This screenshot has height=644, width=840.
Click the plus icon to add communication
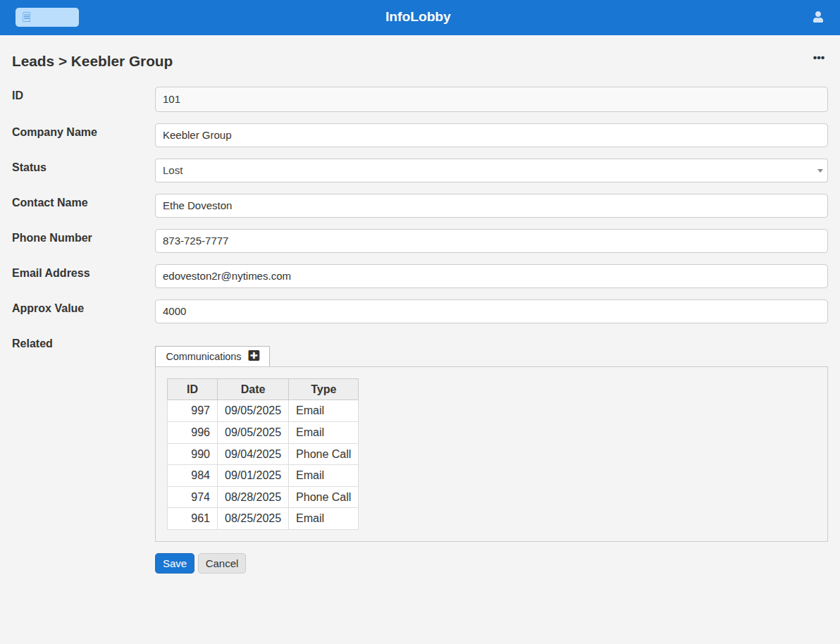point(254,356)
